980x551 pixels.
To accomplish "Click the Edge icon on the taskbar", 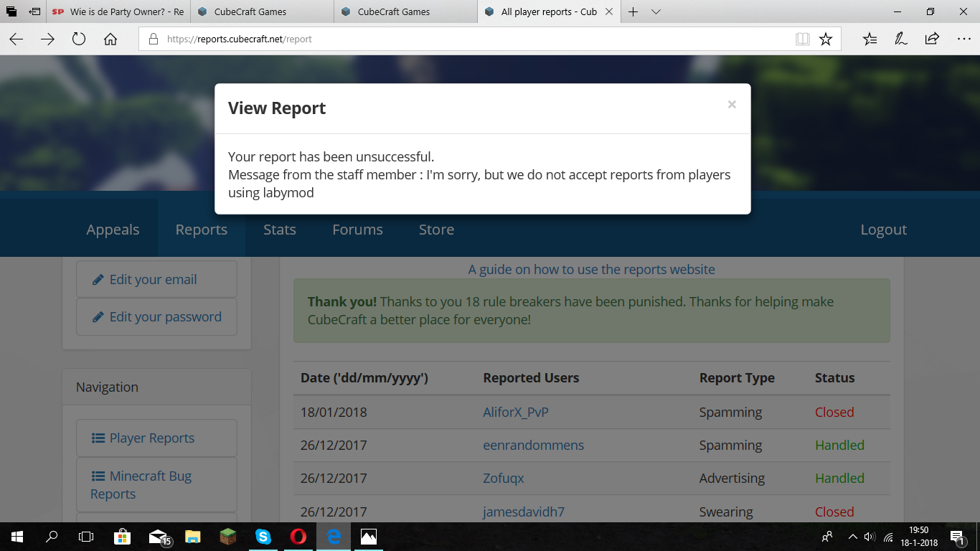I will tap(334, 537).
